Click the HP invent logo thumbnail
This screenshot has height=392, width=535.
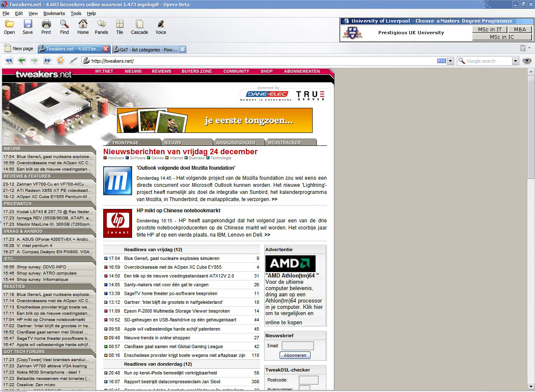click(117, 223)
